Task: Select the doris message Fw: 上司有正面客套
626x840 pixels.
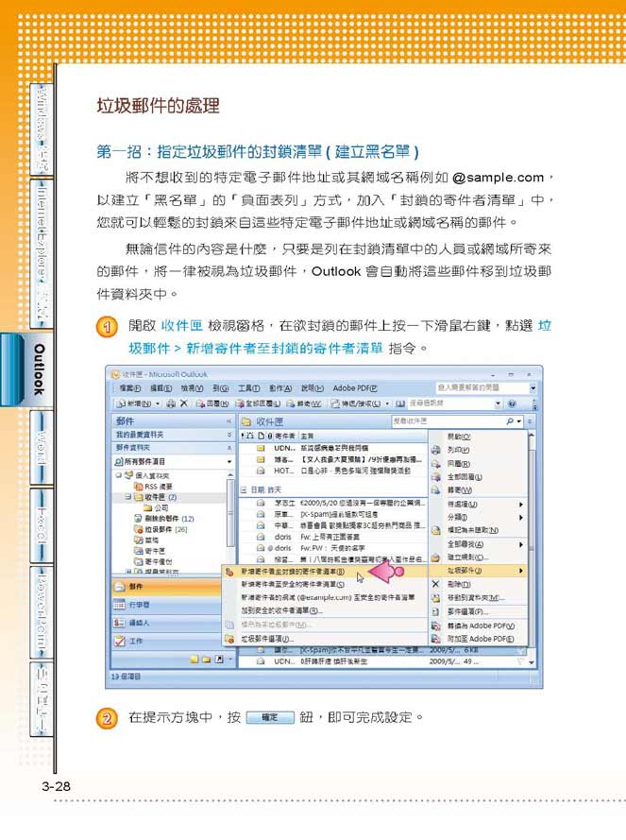Action: (x=332, y=537)
